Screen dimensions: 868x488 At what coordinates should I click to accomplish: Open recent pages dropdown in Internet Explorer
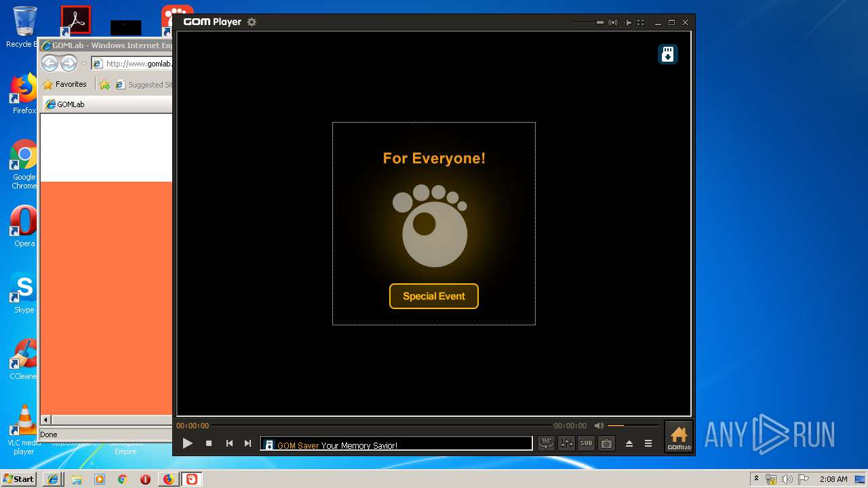[83, 64]
